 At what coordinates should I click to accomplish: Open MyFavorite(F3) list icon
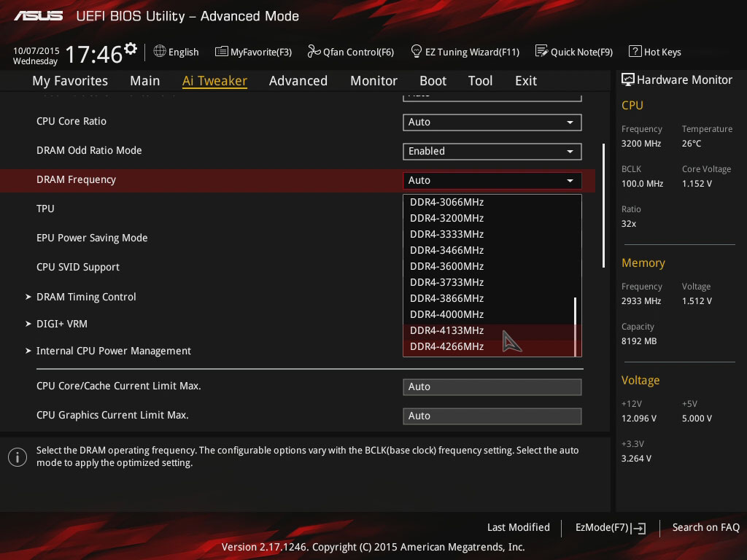[222, 52]
